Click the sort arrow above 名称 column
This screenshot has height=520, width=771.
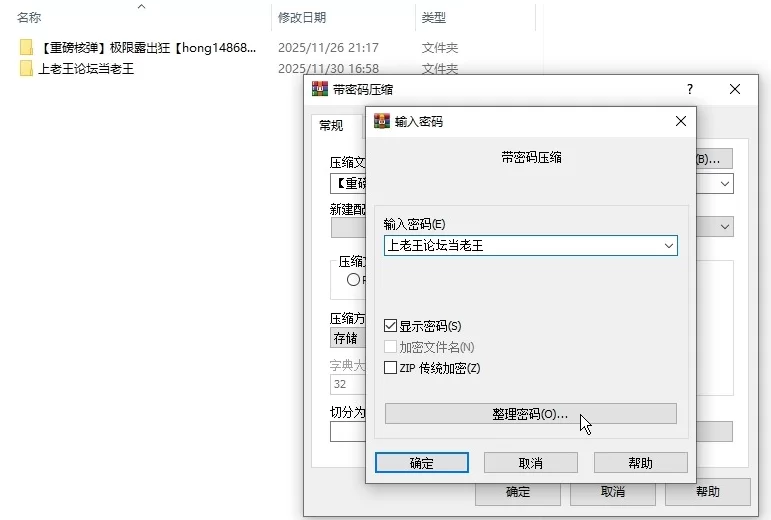141,7
